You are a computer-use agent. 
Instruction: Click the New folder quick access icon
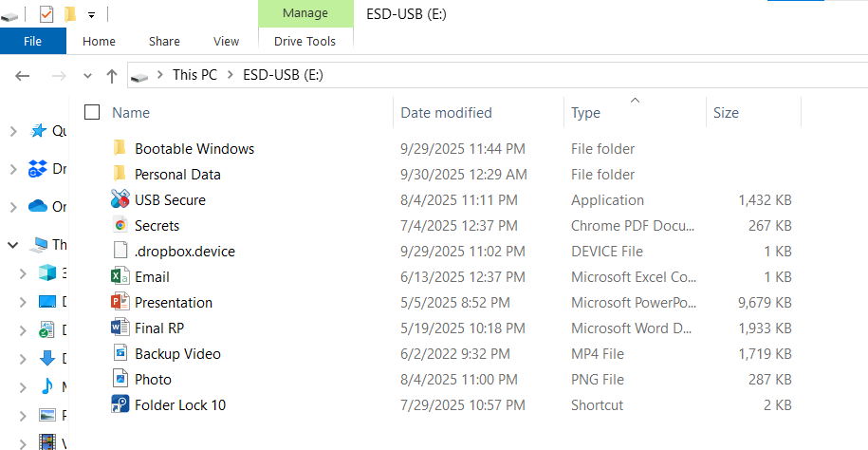pyautogui.click(x=70, y=14)
